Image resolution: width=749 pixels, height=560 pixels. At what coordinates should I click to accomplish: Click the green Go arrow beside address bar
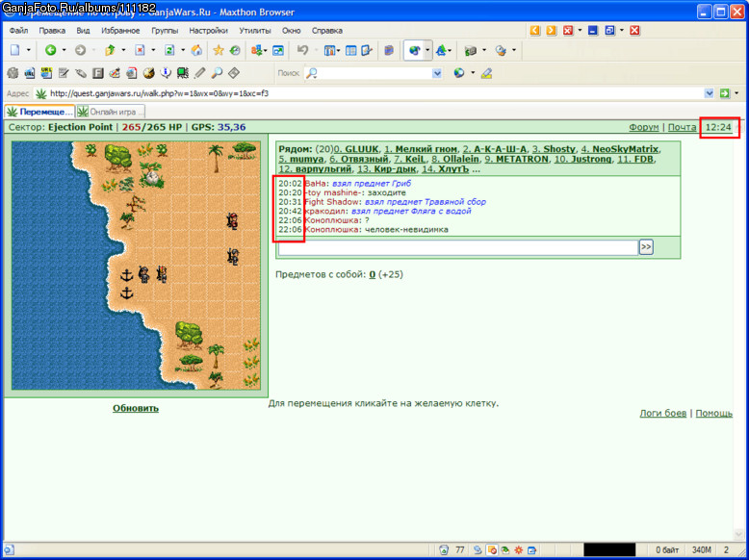pyautogui.click(x=725, y=93)
